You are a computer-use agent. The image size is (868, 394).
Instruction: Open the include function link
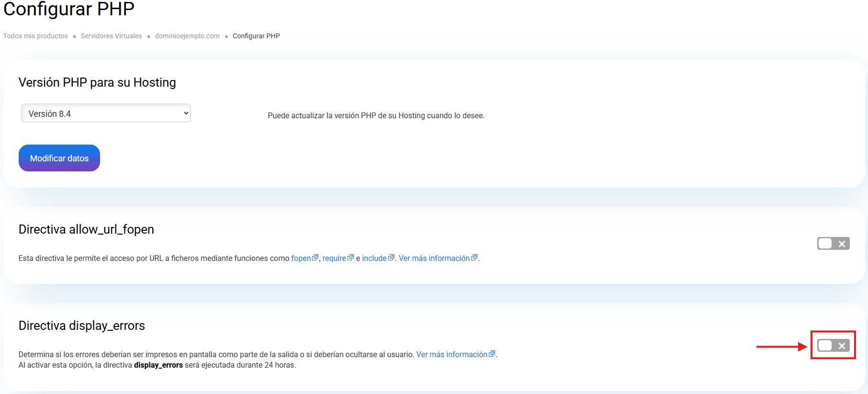point(374,259)
